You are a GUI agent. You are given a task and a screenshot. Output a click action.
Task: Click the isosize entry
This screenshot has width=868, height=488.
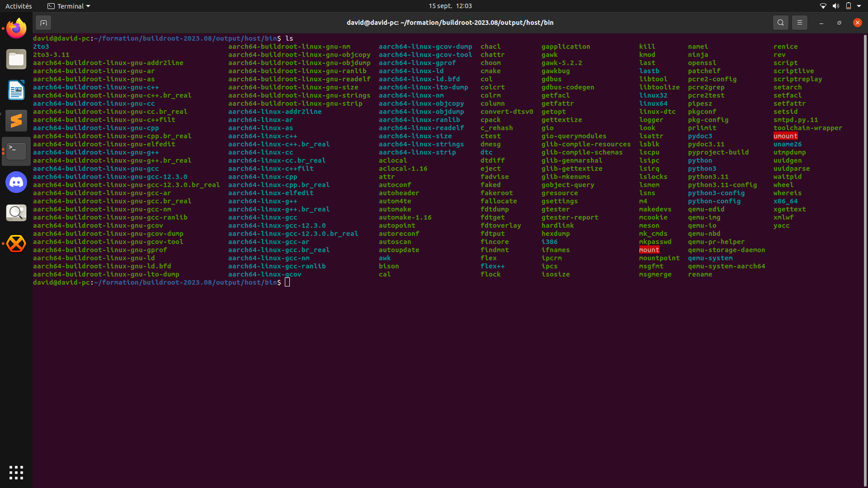click(556, 274)
